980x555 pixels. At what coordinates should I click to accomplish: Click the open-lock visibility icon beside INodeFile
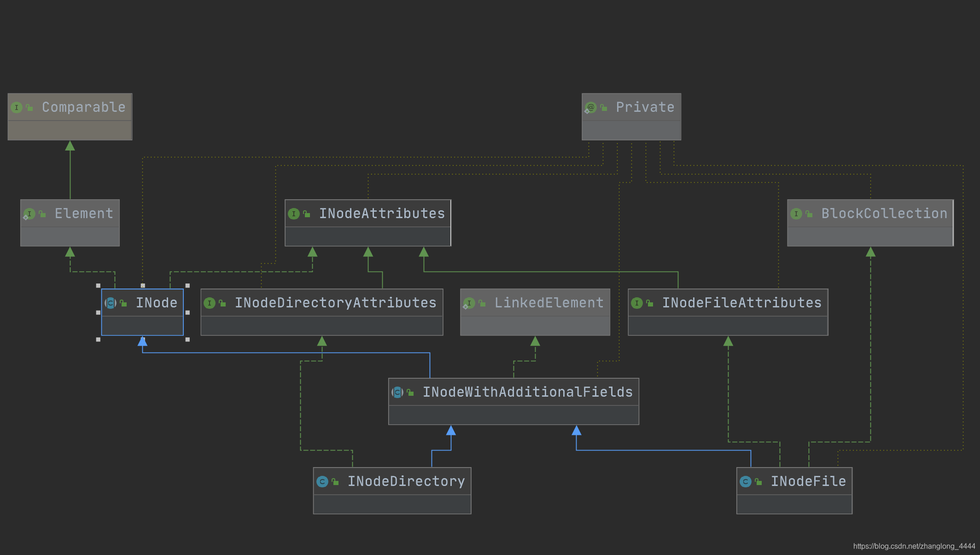tap(758, 481)
